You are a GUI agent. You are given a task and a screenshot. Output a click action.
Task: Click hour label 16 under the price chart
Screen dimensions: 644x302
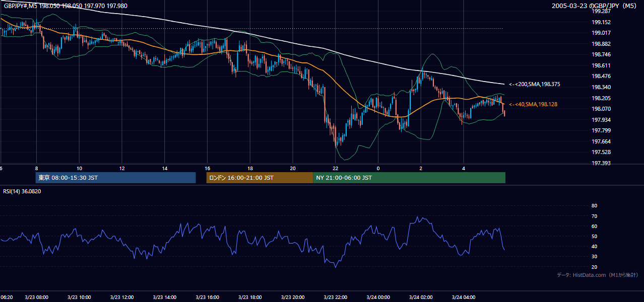click(x=208, y=168)
